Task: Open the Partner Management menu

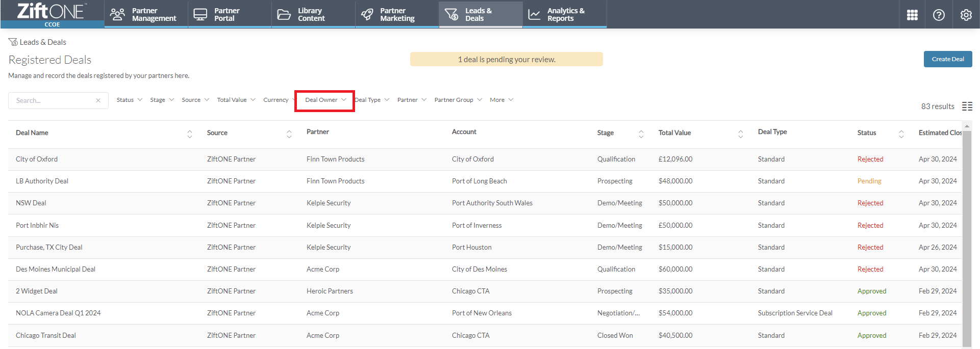Action: click(146, 14)
